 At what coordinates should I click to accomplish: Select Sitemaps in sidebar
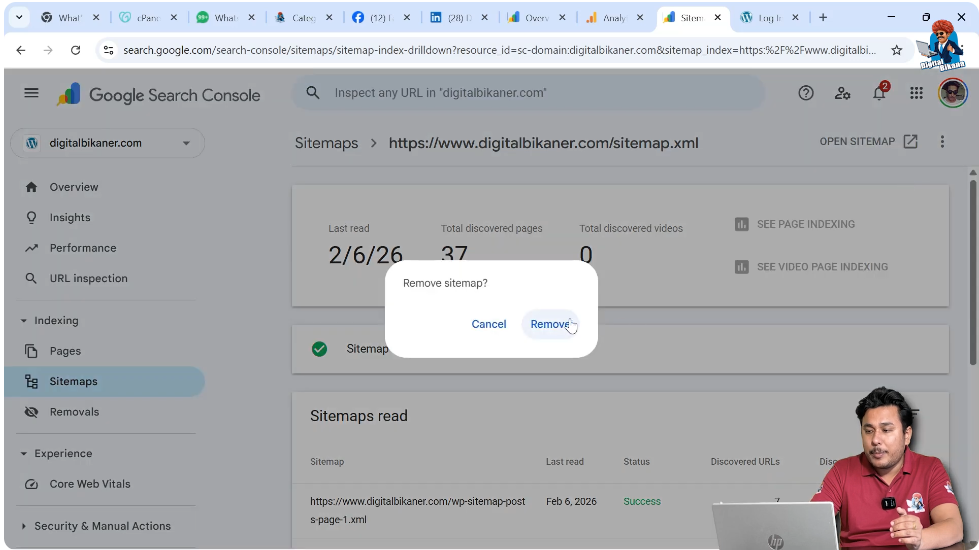pyautogui.click(x=104, y=381)
